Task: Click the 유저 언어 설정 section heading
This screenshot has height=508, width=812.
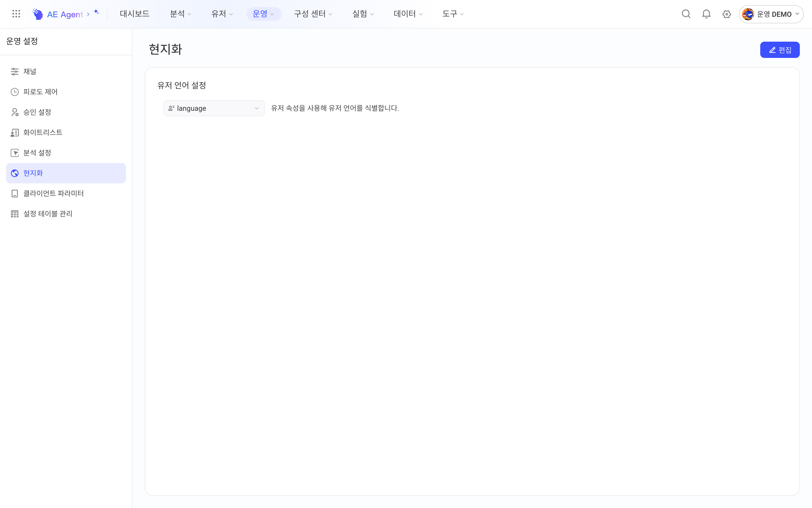Action: pos(181,85)
